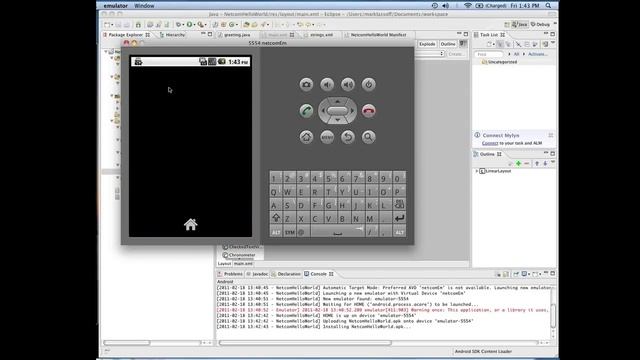Click the console horizontal scrollbar
Screen dimensions: 640x360
pos(305,343)
